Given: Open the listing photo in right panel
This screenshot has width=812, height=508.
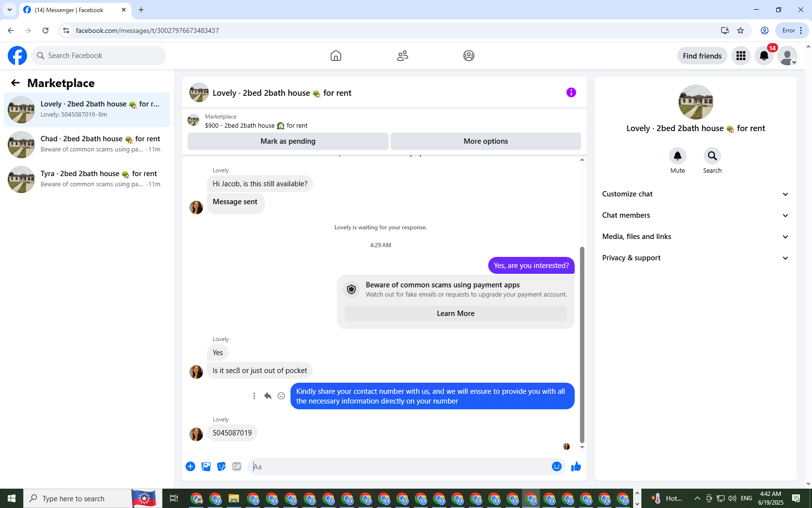Looking at the screenshot, I should 696,102.
